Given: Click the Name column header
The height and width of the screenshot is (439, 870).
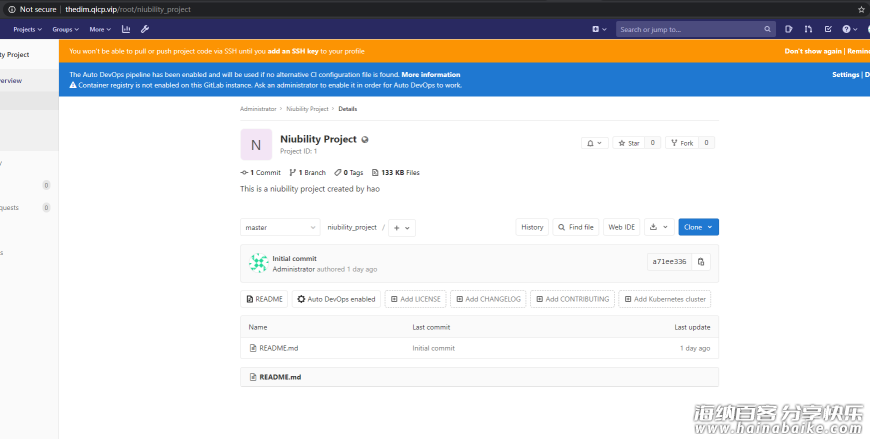Looking at the screenshot, I should coord(257,327).
